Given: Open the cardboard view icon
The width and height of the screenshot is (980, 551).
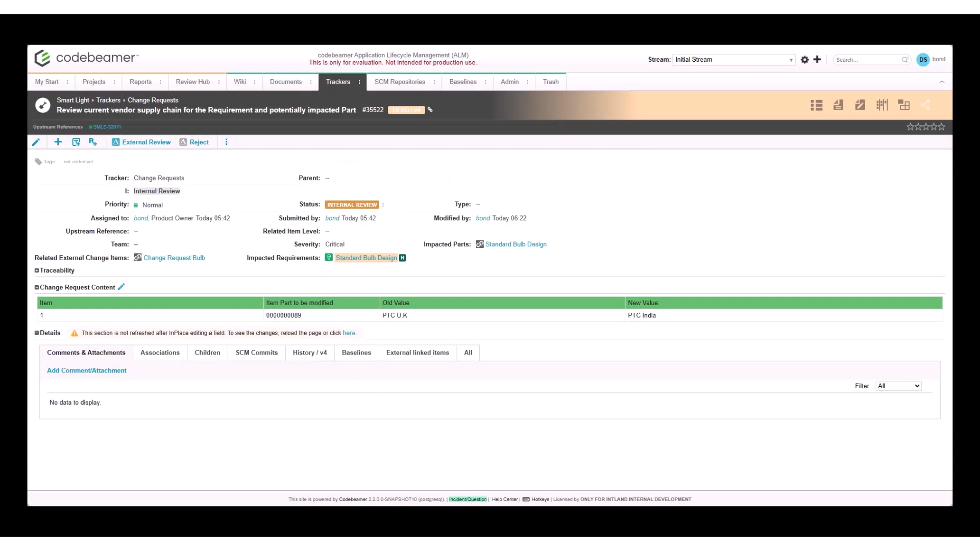Looking at the screenshot, I should (x=904, y=105).
